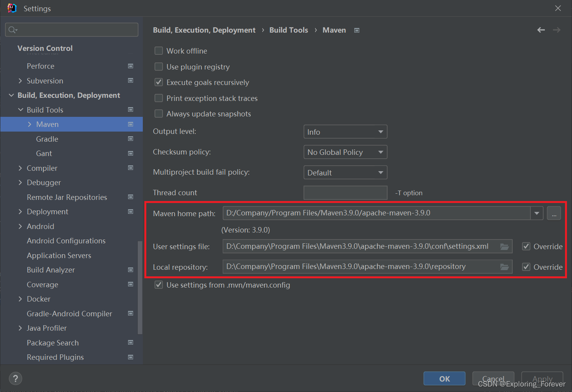Image resolution: width=572 pixels, height=392 pixels.
Task: Enable Print exception stack traces
Action: (159, 98)
